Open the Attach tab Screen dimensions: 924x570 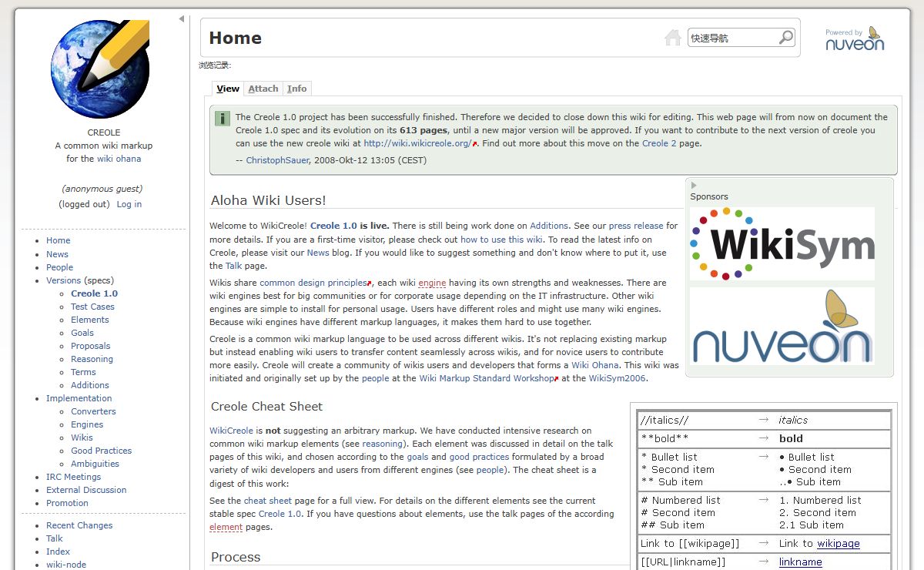coord(263,89)
